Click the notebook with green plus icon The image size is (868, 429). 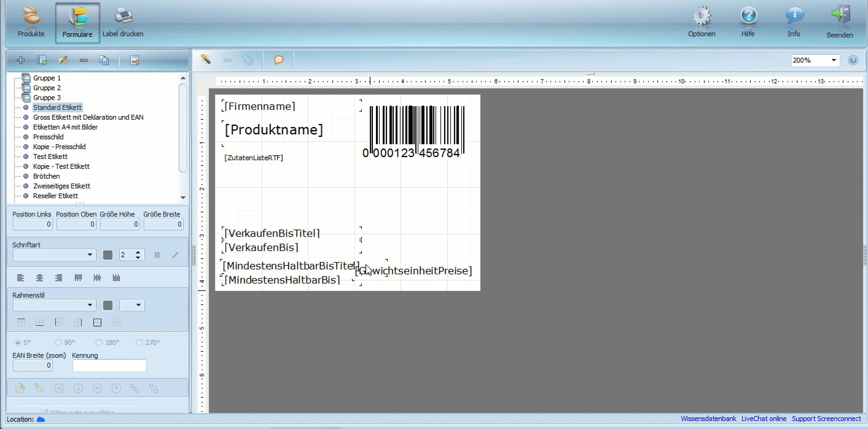coord(42,60)
